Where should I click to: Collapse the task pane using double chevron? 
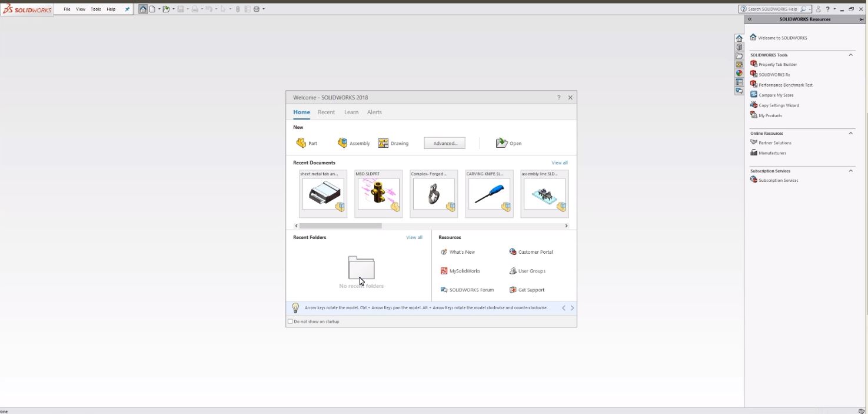750,19
